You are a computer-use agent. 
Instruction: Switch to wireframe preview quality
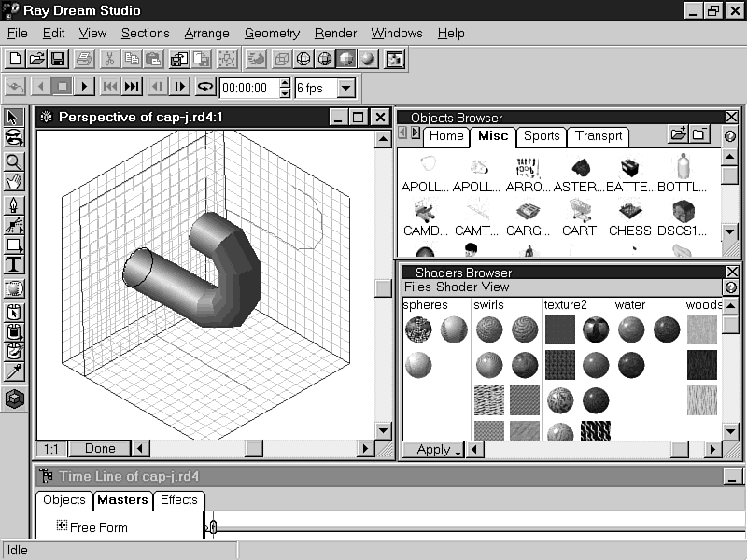point(303,59)
